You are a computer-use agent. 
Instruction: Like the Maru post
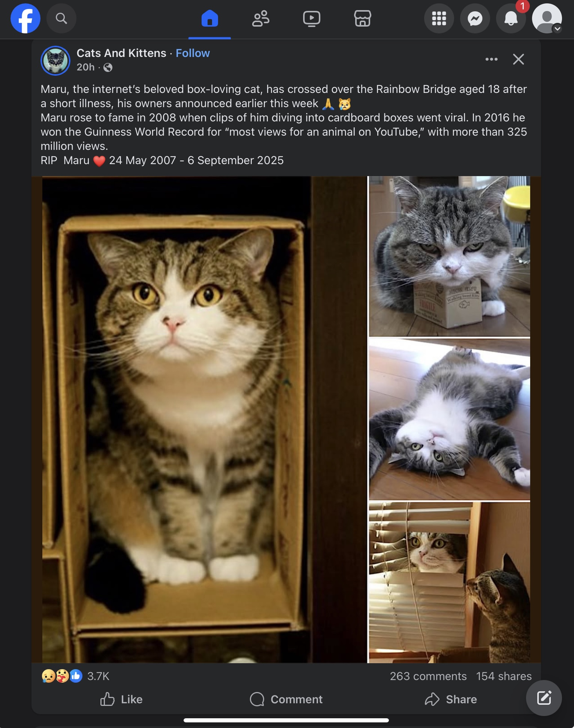(x=122, y=699)
